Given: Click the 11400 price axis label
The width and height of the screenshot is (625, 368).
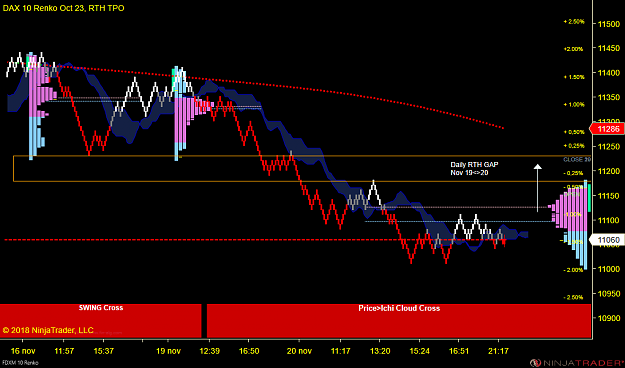Looking at the screenshot, I should point(609,73).
